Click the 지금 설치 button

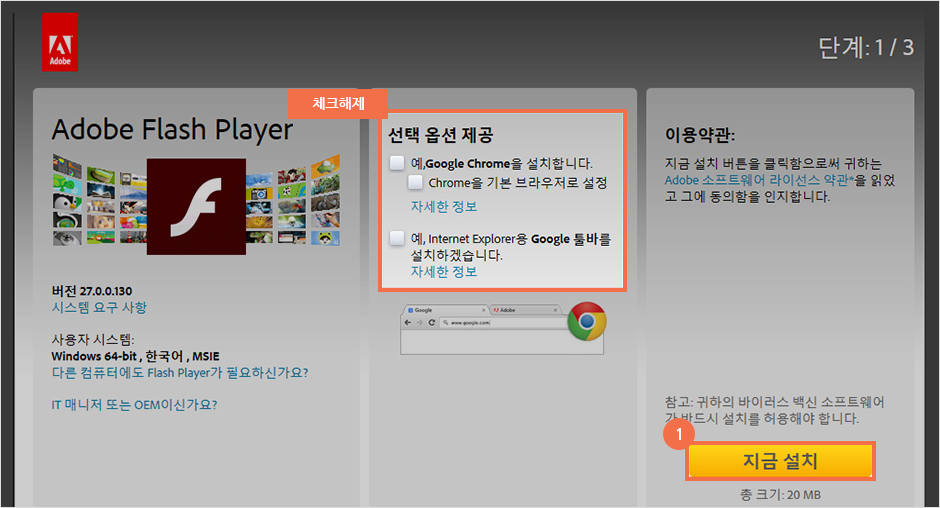coord(780,461)
